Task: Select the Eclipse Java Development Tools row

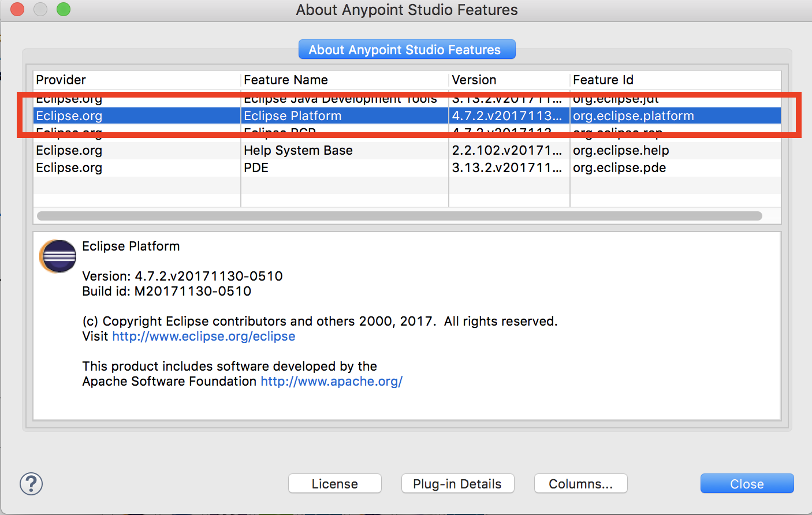Action: pyautogui.click(x=340, y=99)
